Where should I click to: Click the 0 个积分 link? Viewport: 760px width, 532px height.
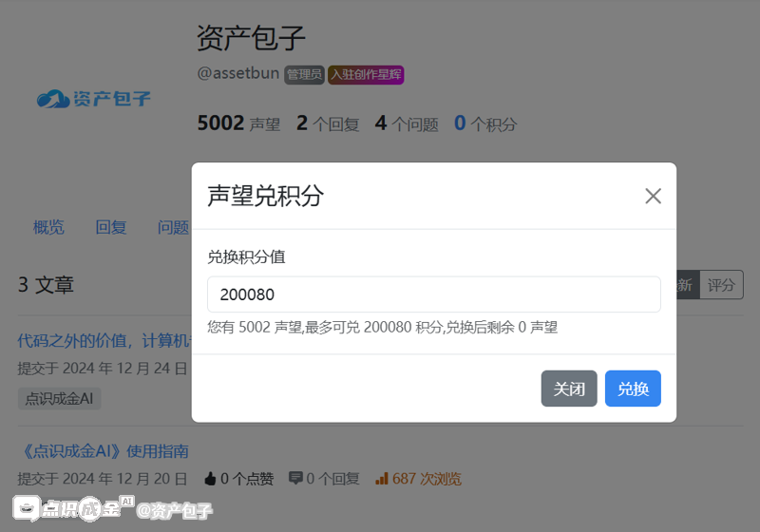point(485,123)
